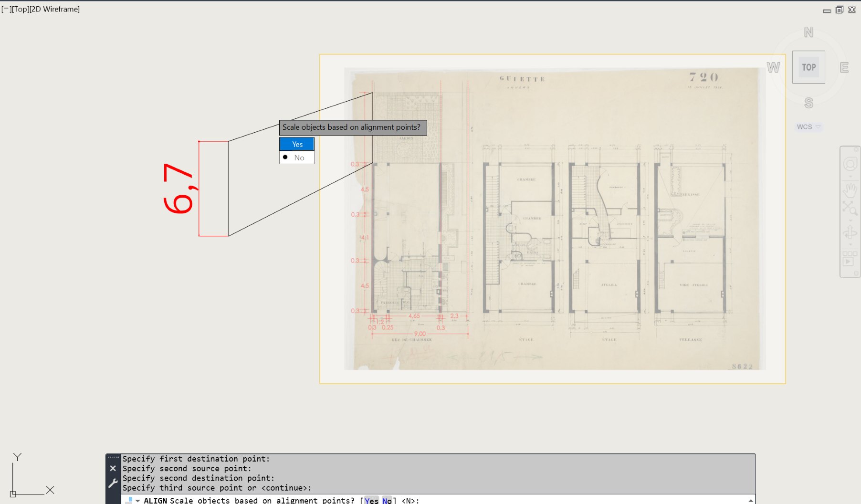Click the No option in command line
This screenshot has height=504, width=861.
(x=387, y=500)
